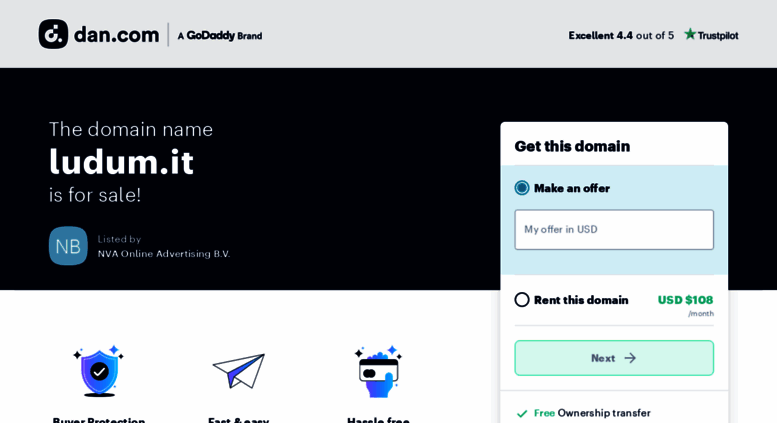Click the paper plane Fast & easy icon

239,371
